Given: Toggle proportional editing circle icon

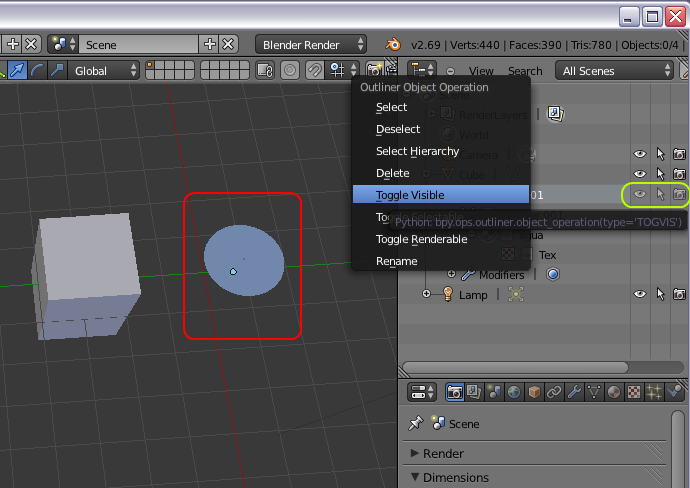Looking at the screenshot, I should 290,70.
